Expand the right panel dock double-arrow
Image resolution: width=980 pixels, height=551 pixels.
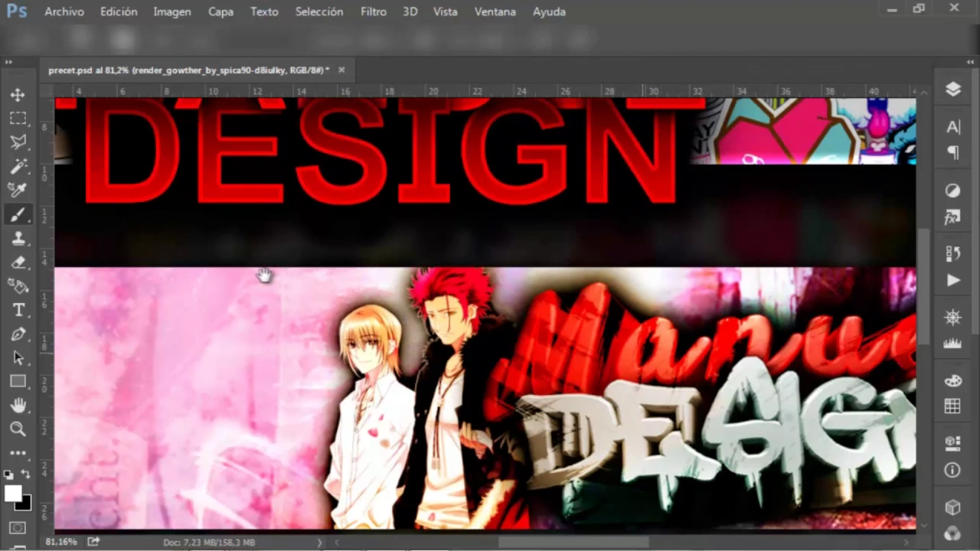pyautogui.click(x=972, y=62)
